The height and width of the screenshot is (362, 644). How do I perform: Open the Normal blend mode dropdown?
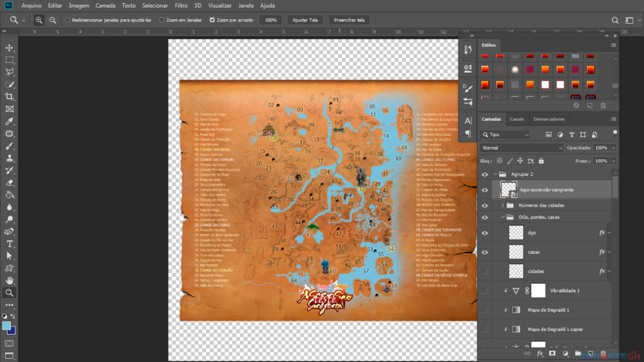(522, 148)
